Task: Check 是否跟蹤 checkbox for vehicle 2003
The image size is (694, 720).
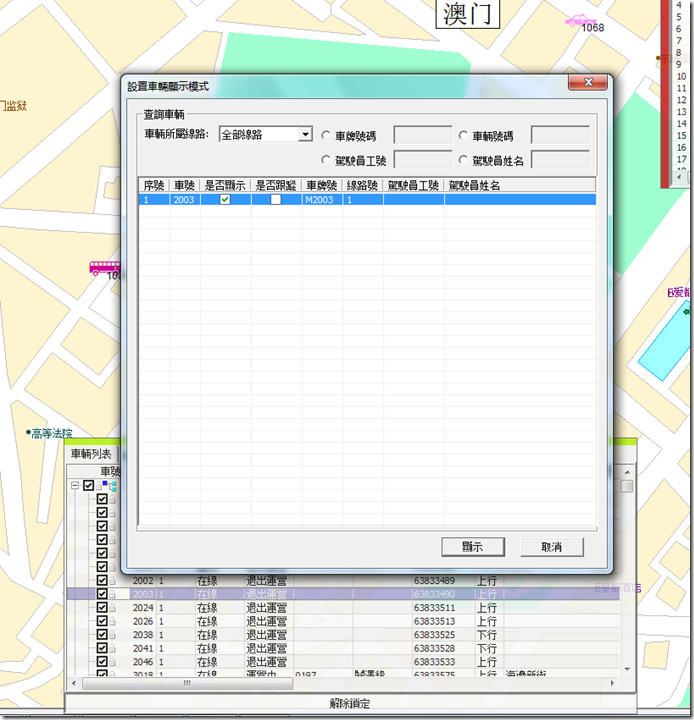Action: [276, 199]
